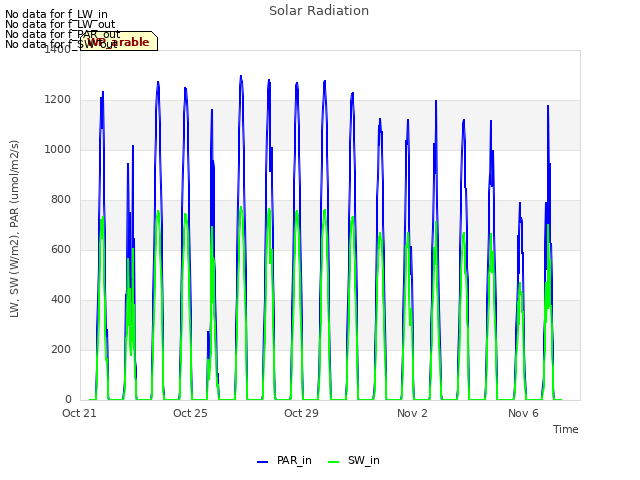Click the 'No data for f_PAR_out' message
640x480 pixels.
[x=62, y=34]
